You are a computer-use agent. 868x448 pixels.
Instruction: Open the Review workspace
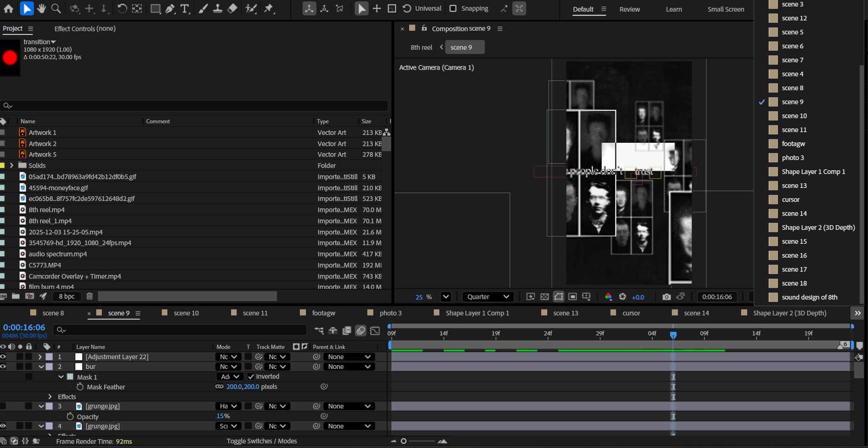coord(629,9)
